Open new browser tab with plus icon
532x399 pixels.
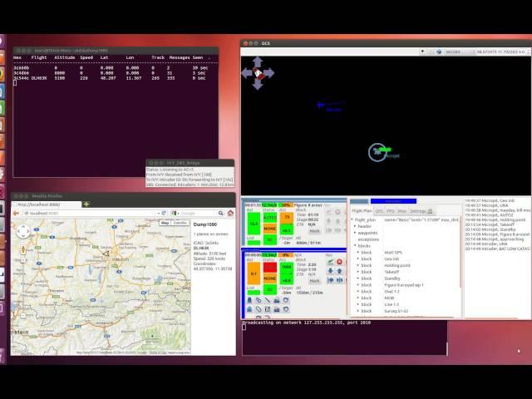tap(85, 204)
